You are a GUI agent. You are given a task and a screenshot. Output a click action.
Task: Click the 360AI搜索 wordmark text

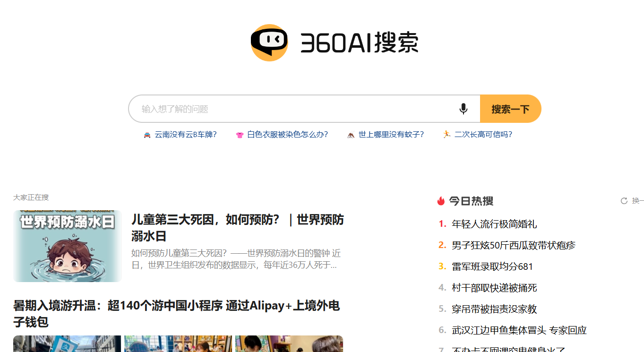(x=360, y=43)
